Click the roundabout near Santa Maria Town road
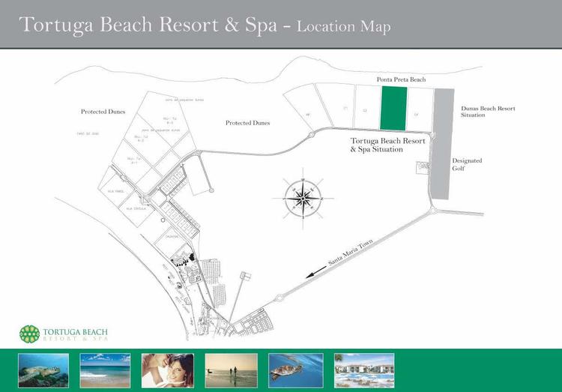562x392 pixels. tap(280, 298)
